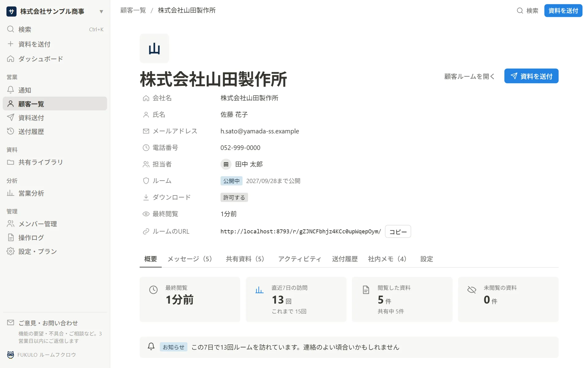The width and height of the screenshot is (588, 368).
Task: Copy the room URL with コピー button
Action: [398, 232]
